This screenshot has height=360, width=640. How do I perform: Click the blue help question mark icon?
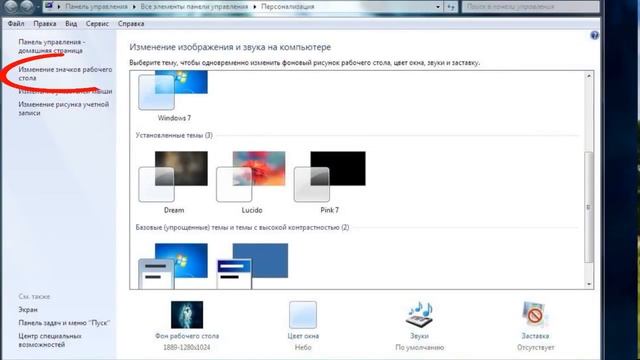594,36
